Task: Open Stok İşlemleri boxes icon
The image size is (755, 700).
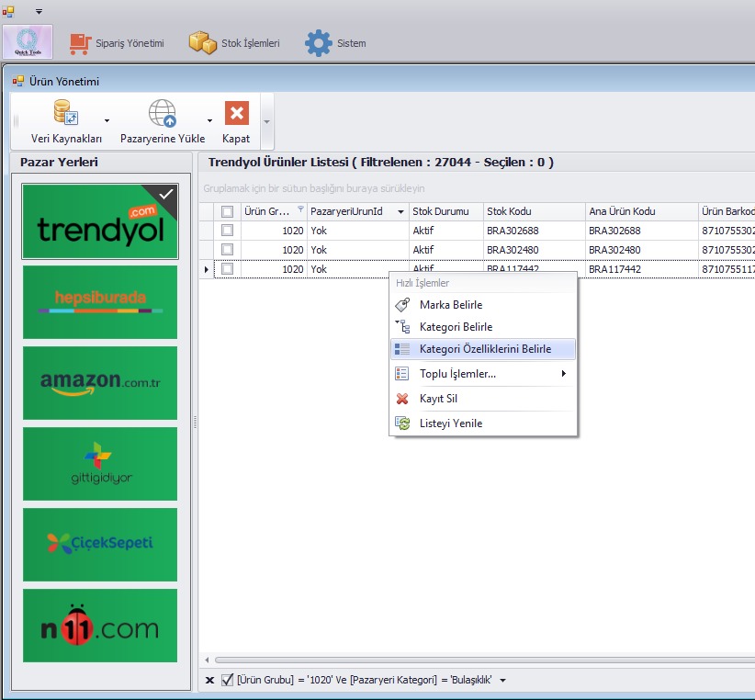Action: [203, 43]
